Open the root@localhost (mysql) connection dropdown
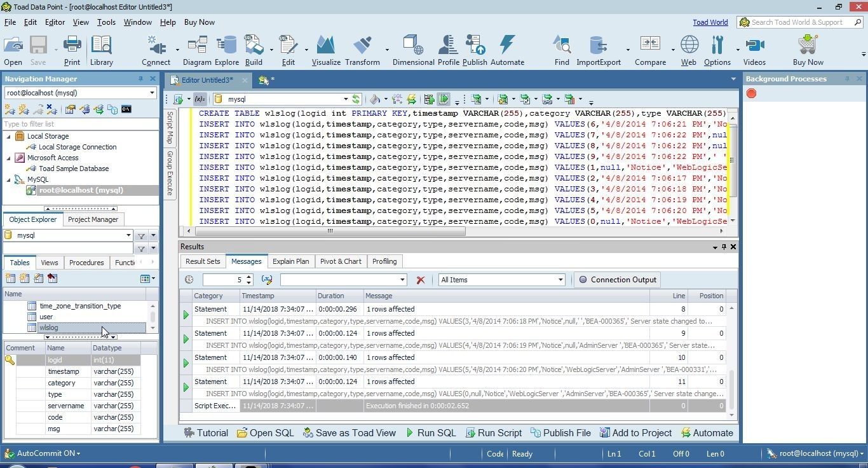This screenshot has width=868, height=468. [x=152, y=93]
